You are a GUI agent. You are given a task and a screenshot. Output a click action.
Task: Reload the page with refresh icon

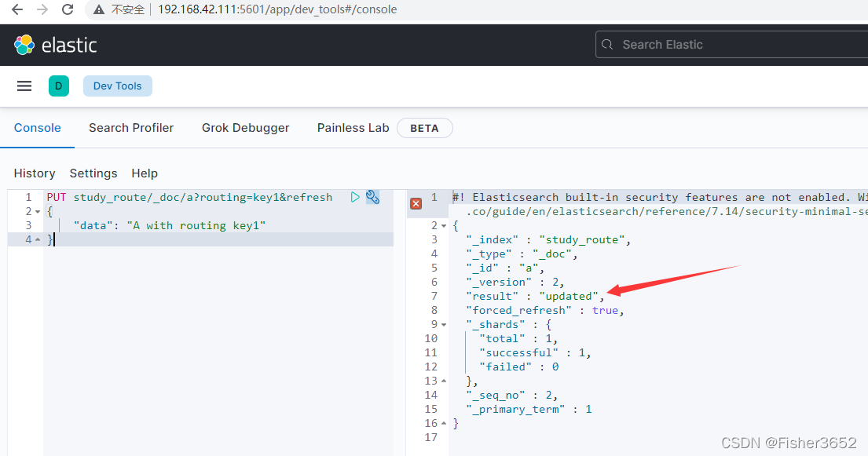coord(68,9)
